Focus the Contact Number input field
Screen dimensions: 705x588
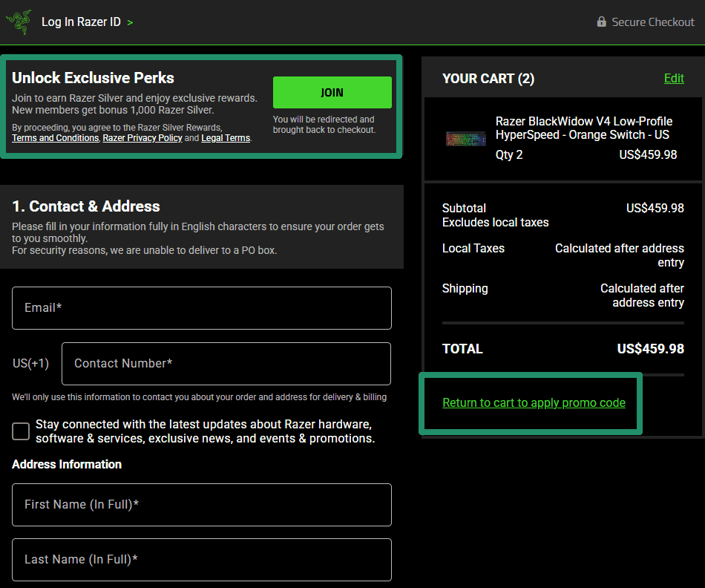(226, 364)
